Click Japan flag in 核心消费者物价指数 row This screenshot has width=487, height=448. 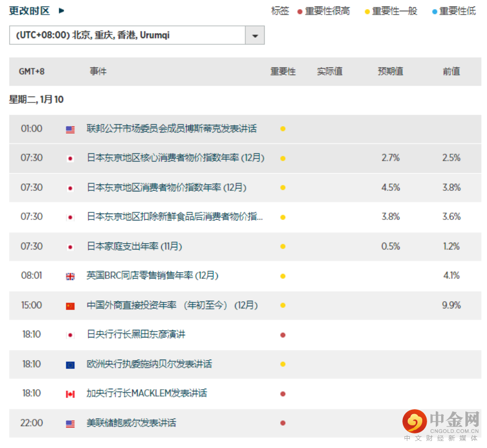(70, 158)
